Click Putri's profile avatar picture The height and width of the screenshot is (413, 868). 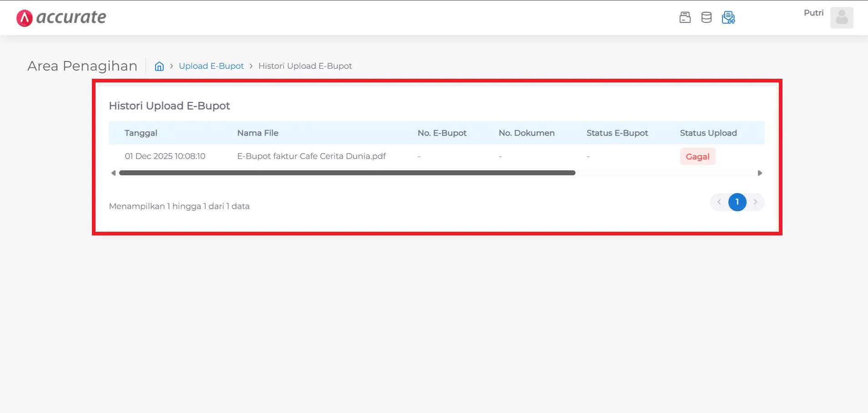click(842, 18)
